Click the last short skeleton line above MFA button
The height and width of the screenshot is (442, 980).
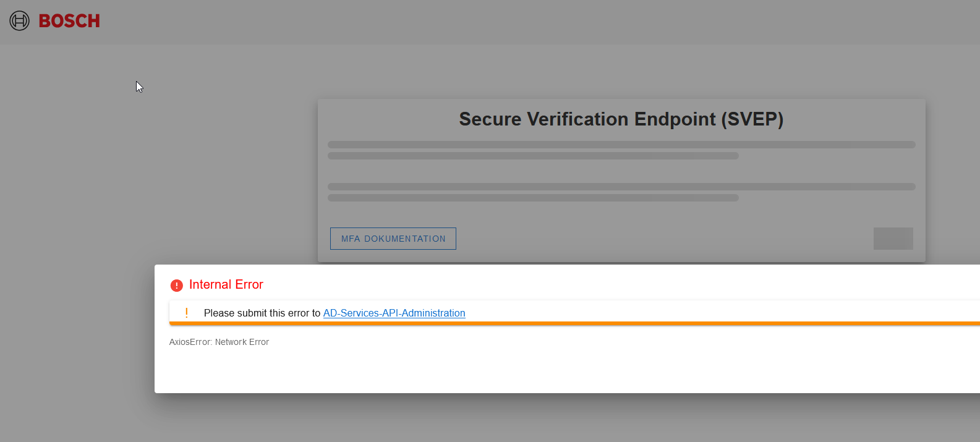(x=533, y=198)
